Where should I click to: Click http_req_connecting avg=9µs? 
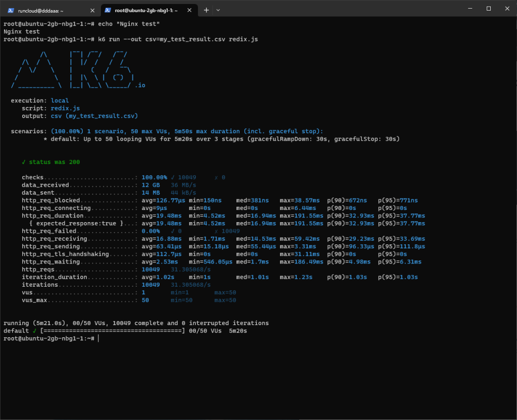[154, 208]
